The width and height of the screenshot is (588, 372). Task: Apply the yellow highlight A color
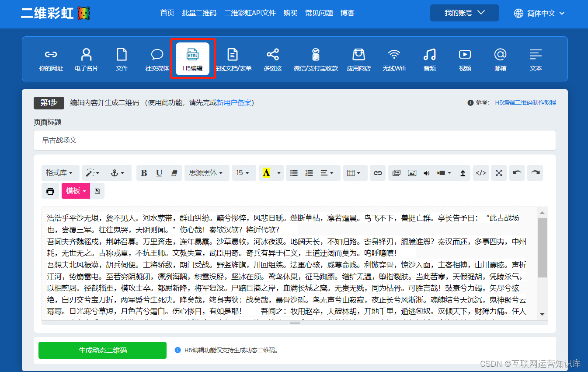267,173
